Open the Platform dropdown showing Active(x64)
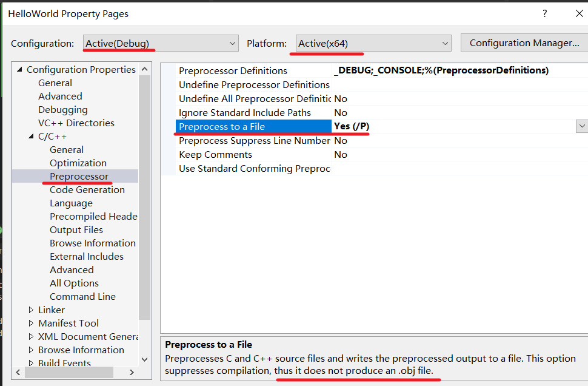Screen dimensions: 588x386 pos(373,43)
